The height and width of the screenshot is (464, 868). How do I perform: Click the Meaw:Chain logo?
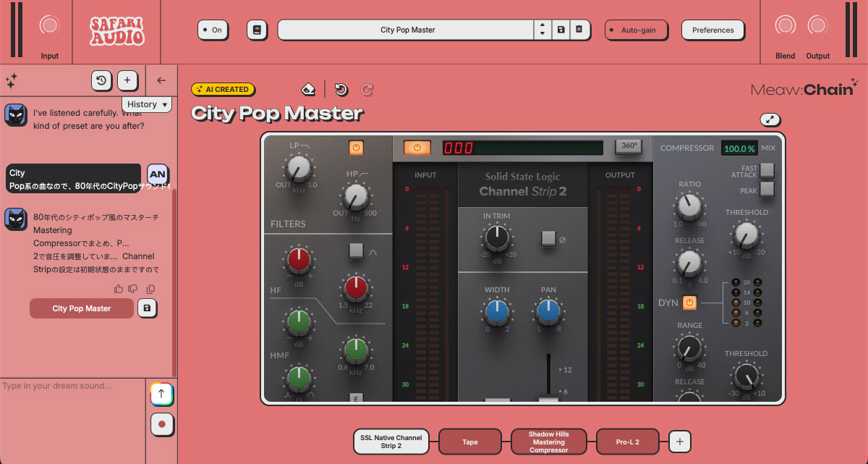pyautogui.click(x=804, y=88)
